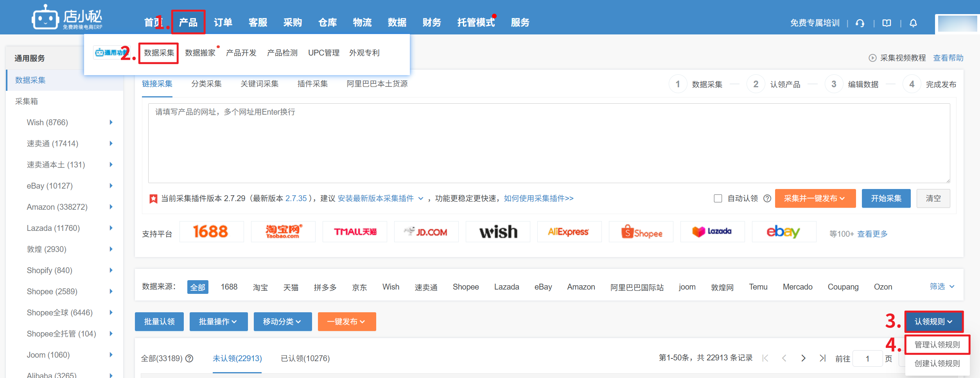Open the 查看帮助 link
This screenshot has height=378, width=980.
tap(948, 58)
